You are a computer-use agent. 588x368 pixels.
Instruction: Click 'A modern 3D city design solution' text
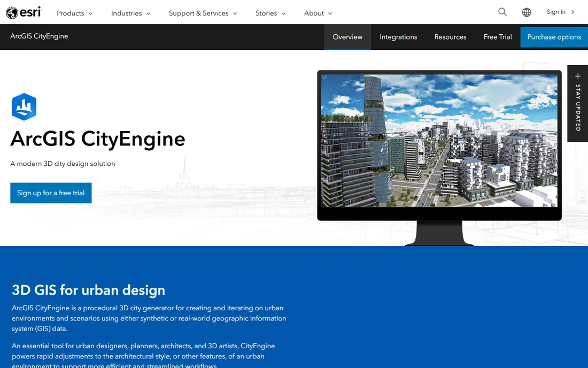(63, 164)
